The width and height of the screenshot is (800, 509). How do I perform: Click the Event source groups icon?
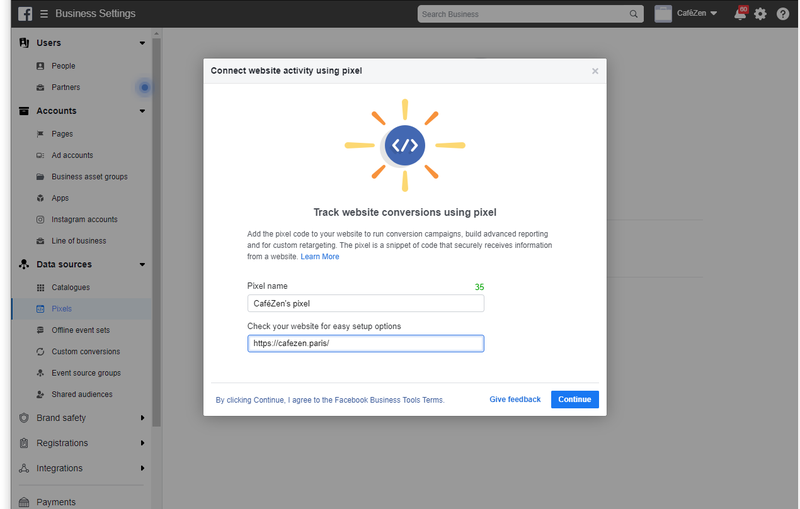(x=40, y=373)
